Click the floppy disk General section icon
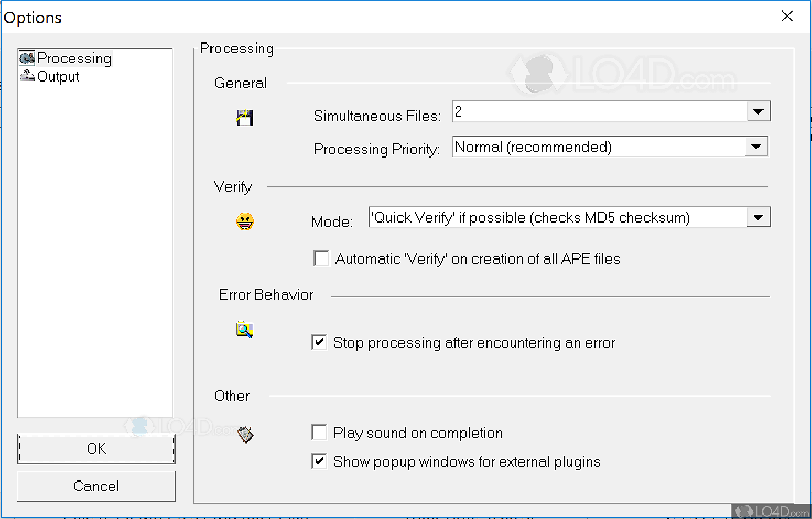Image resolution: width=812 pixels, height=519 pixels. click(245, 117)
